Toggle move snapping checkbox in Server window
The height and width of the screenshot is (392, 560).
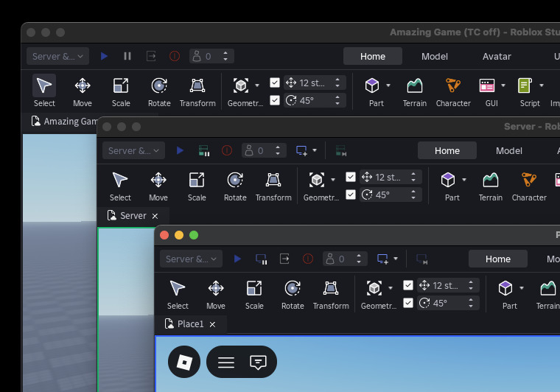click(x=351, y=177)
